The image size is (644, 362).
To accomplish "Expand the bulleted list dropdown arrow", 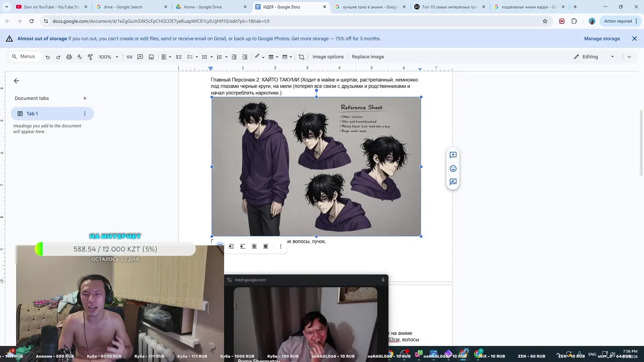I will click(211, 57).
